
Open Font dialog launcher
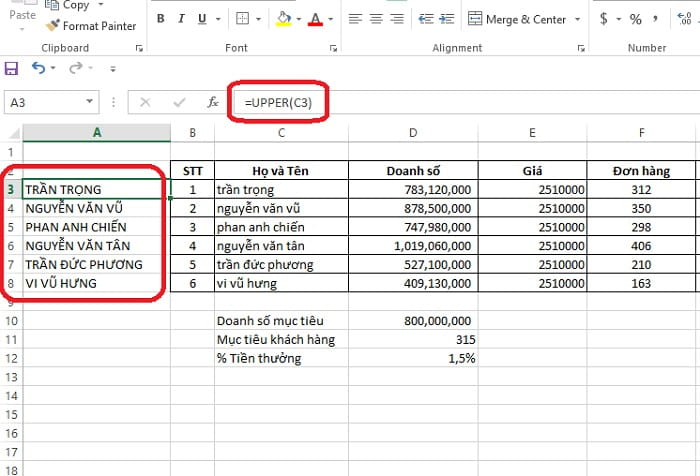point(333,48)
